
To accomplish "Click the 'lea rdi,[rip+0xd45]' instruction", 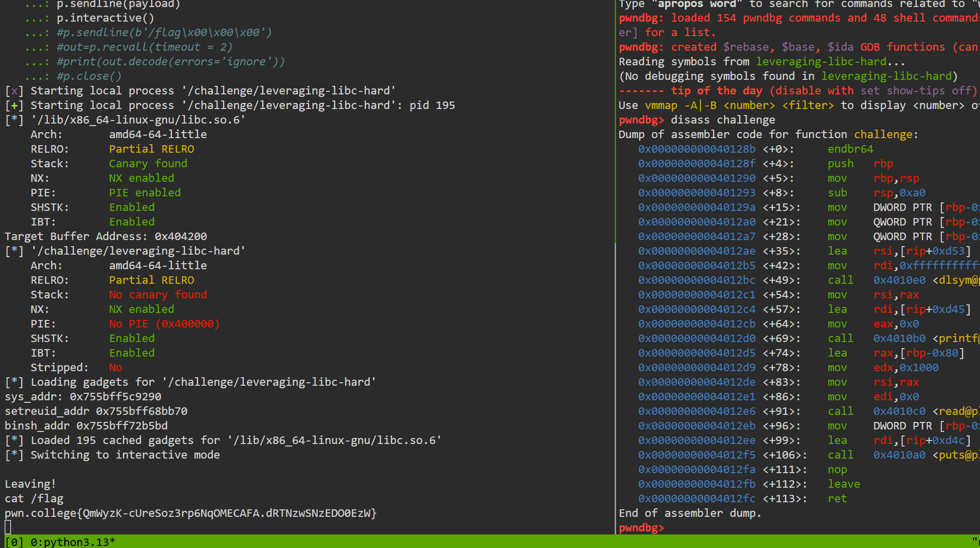I will 900,309.
